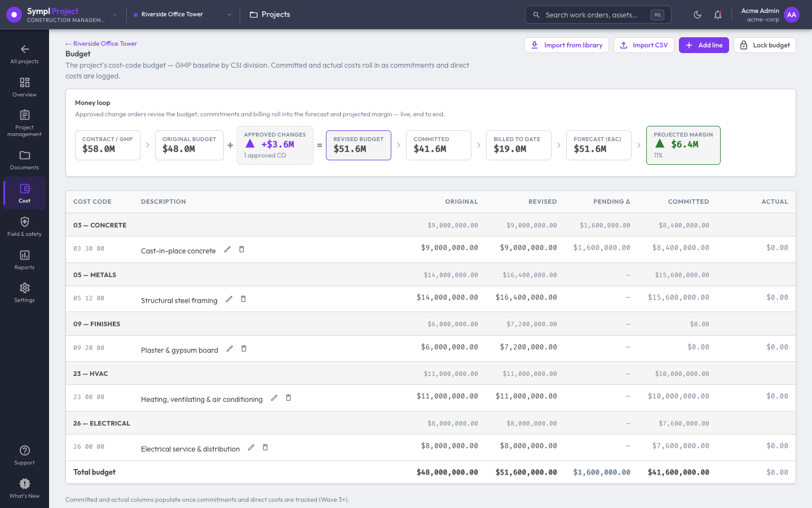This screenshot has height=508, width=812.
Task: Edit Heating, ventilating & air conditioning line
Action: click(274, 398)
